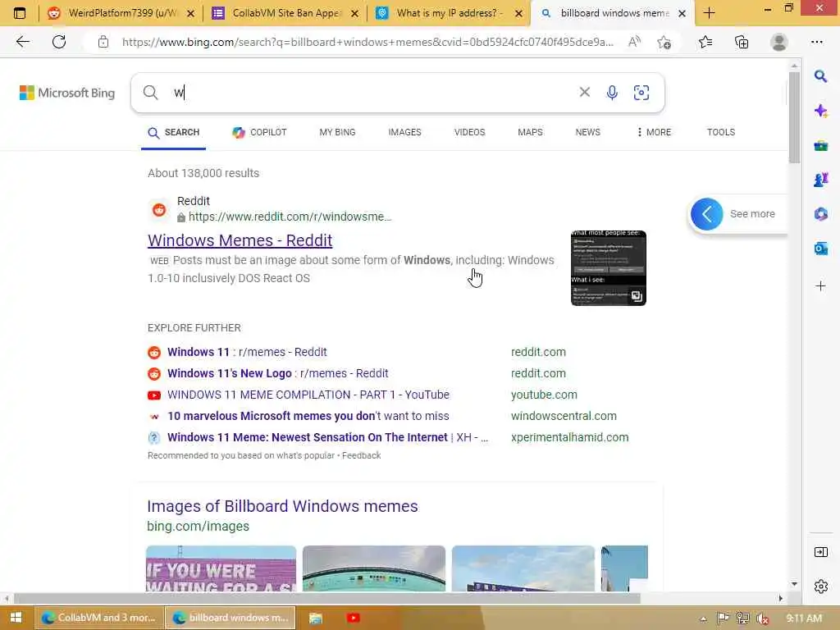The image size is (840, 630).
Task: Expand the More search options menu
Action: tap(654, 132)
